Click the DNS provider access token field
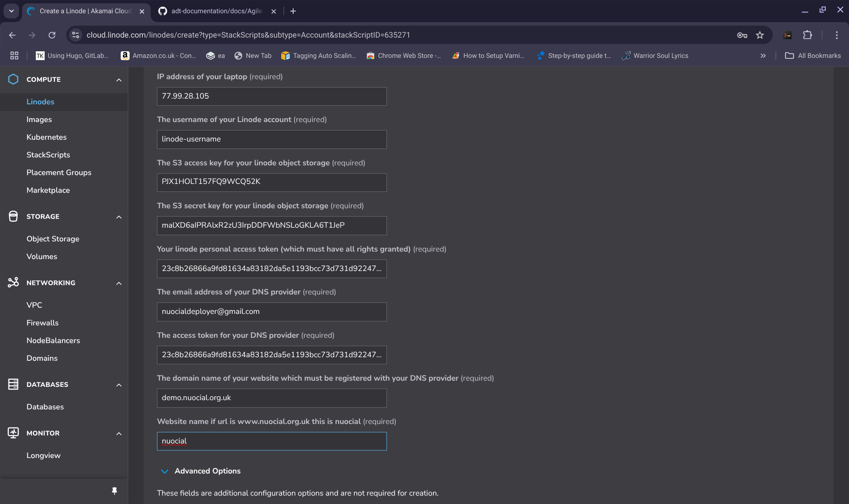The width and height of the screenshot is (849, 504). point(272,355)
